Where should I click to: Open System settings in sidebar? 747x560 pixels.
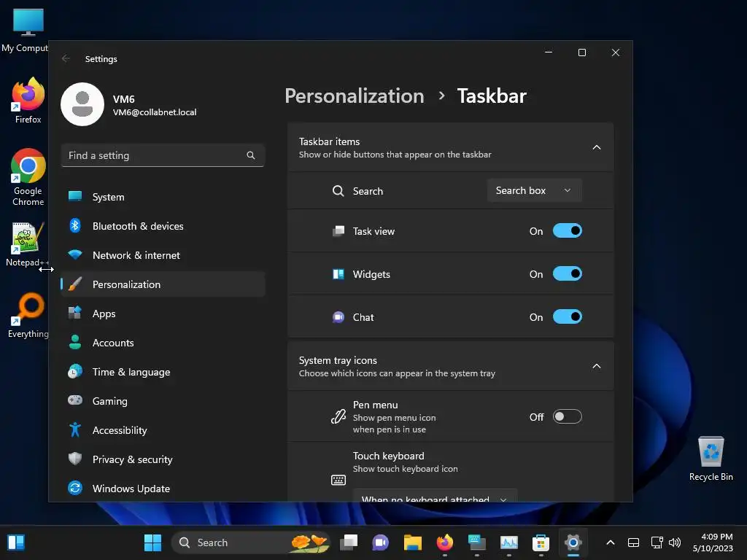163,197
